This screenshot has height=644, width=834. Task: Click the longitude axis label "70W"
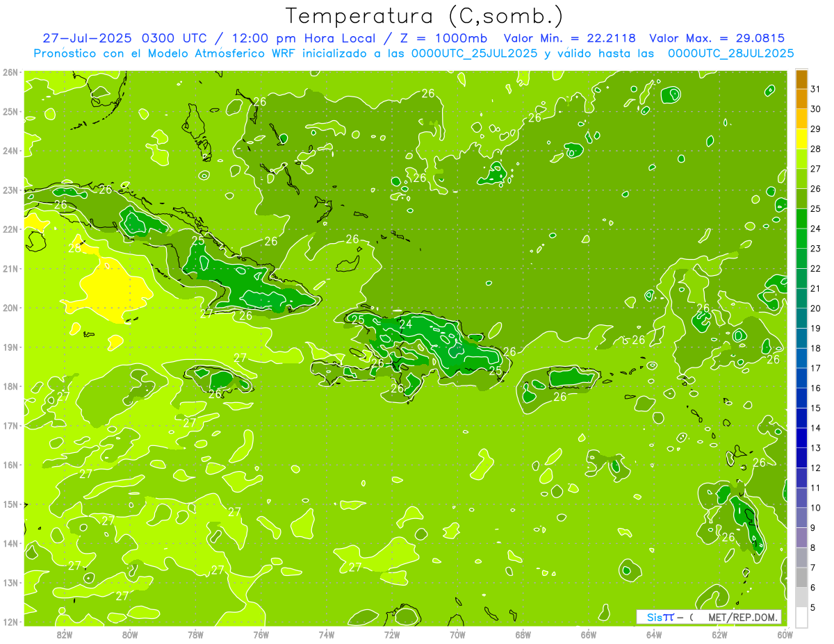coord(457,634)
